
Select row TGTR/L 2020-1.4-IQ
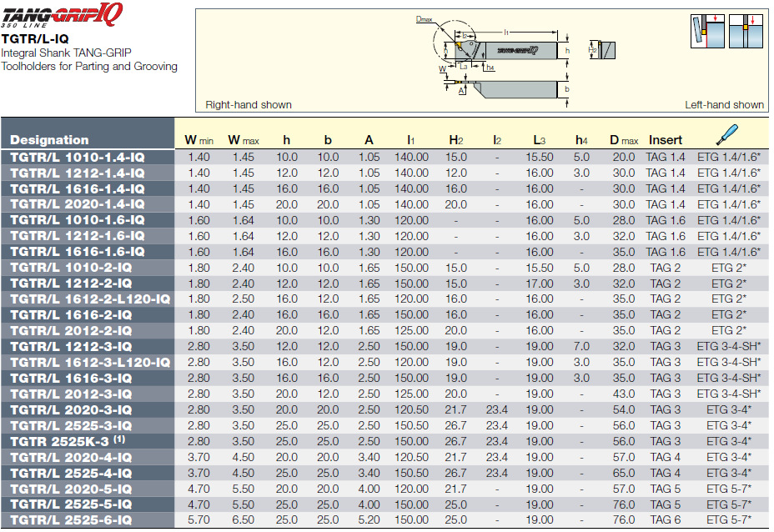coord(385,204)
